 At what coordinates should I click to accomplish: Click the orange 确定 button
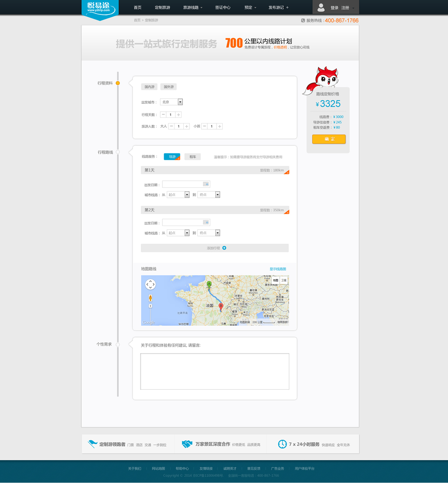(x=329, y=139)
